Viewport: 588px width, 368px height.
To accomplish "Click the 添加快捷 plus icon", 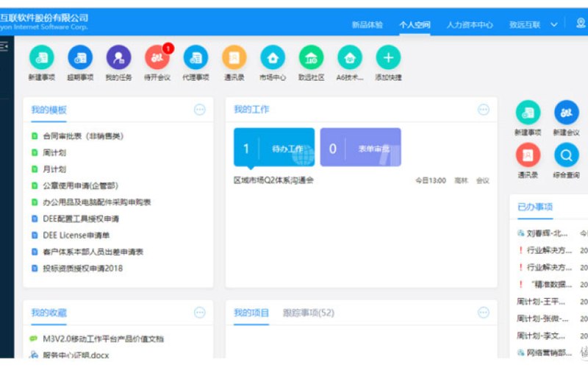I will pos(388,57).
